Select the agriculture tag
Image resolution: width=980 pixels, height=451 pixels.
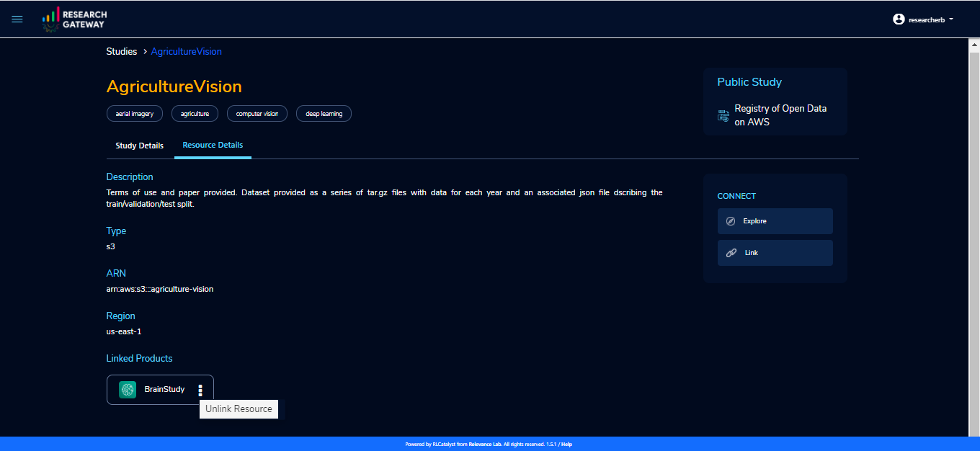click(x=195, y=114)
